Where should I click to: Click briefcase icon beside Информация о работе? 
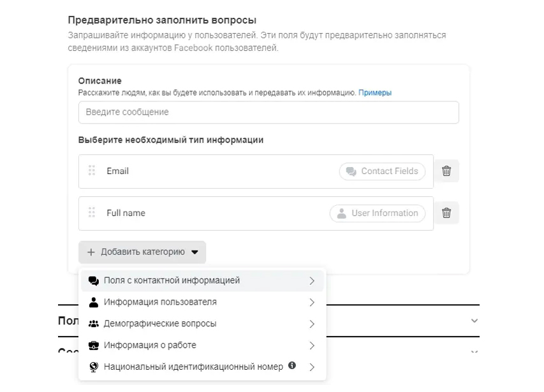pos(94,345)
